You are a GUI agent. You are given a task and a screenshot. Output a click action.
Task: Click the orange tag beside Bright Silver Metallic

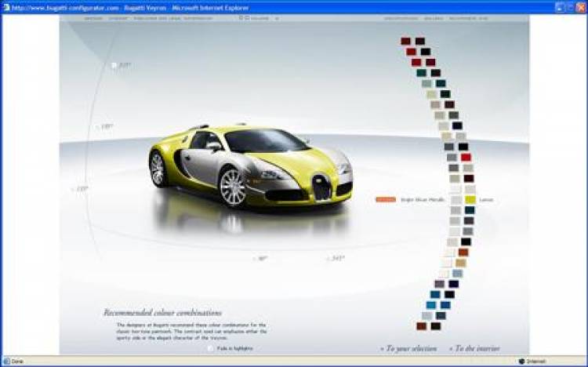point(386,200)
